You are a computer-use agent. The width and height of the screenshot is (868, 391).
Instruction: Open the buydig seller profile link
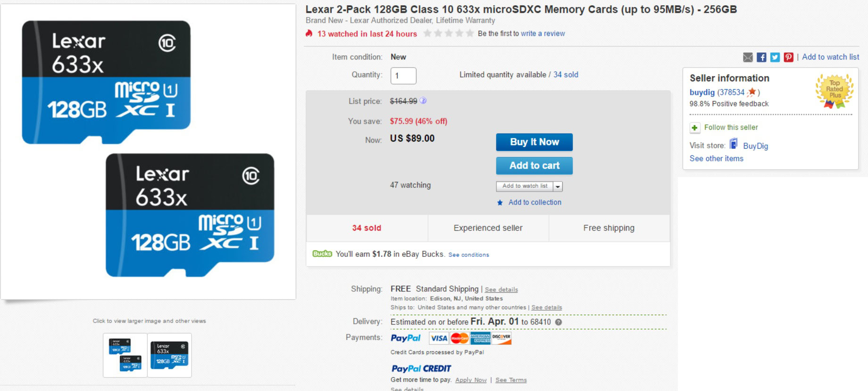(x=702, y=92)
